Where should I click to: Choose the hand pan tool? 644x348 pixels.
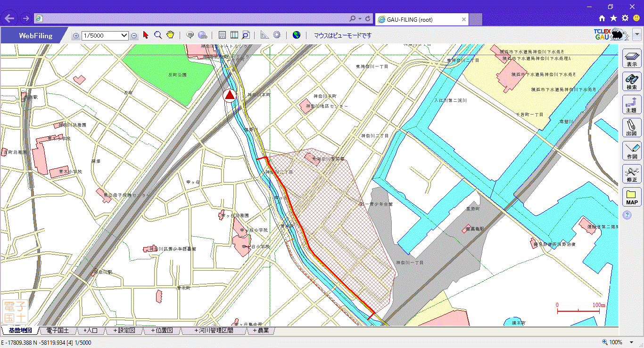click(170, 35)
